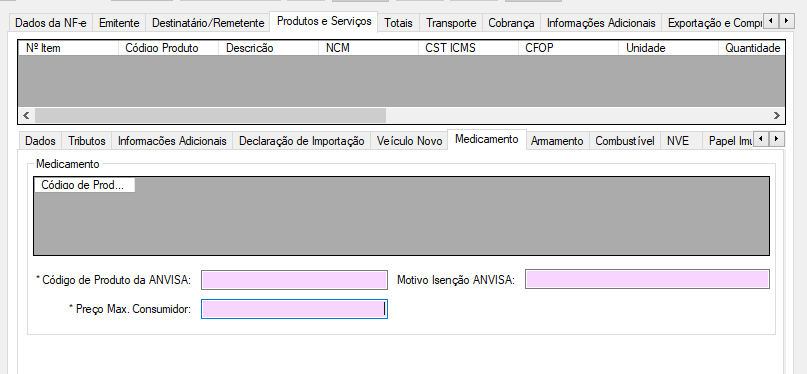This screenshot has height=374, width=807.
Task: Click the Código Produto column header
Action: [169, 48]
